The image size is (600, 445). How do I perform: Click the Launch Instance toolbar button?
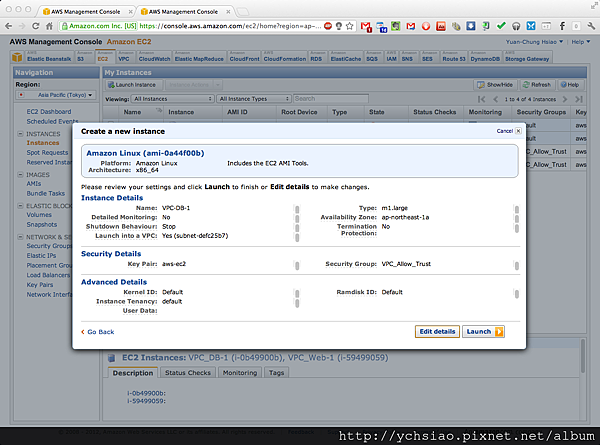click(x=133, y=85)
